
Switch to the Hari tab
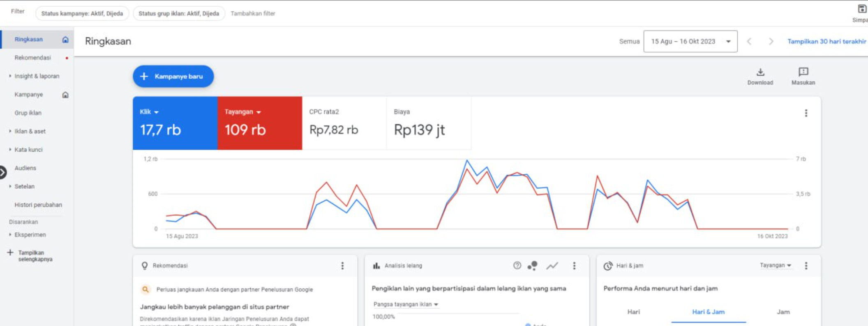pos(633,312)
